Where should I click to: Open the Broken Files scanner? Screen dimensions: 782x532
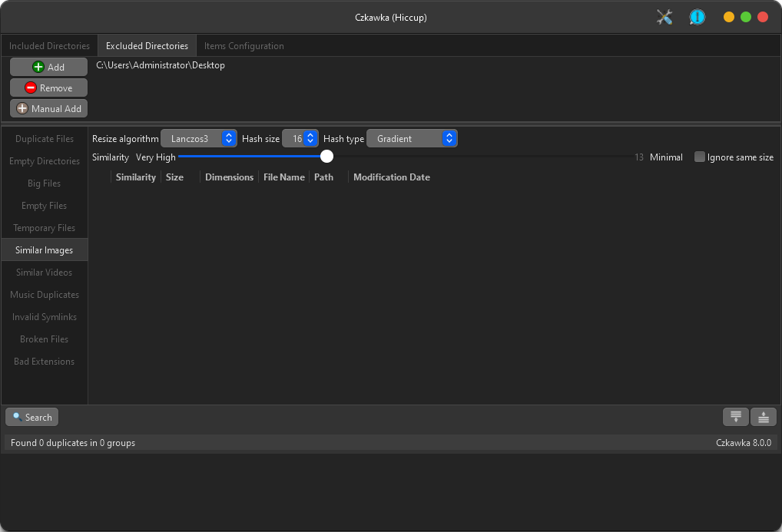(x=44, y=339)
